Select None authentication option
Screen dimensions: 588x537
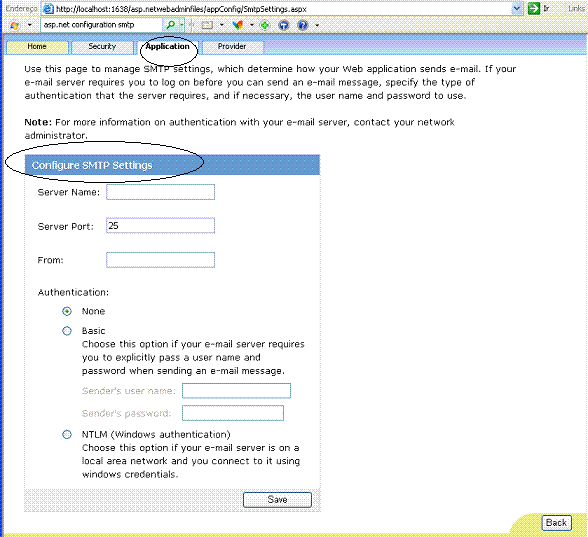coord(67,311)
